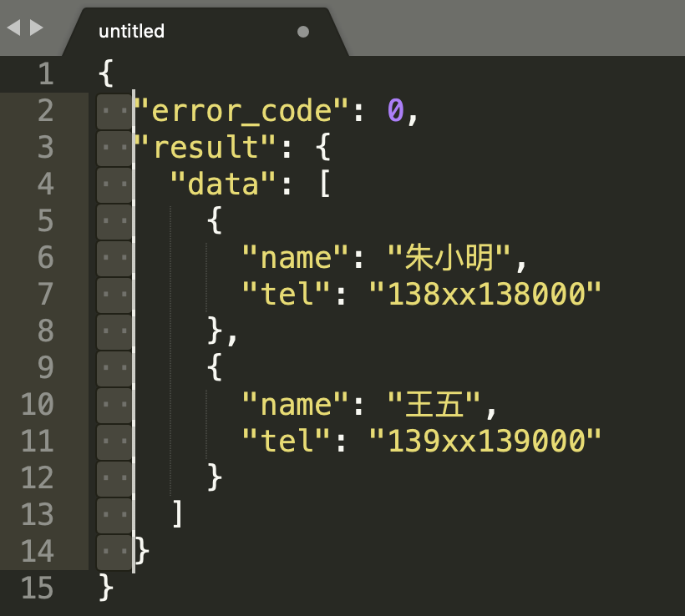
Task: Click the phone value "139xx139000"
Action: (x=485, y=442)
